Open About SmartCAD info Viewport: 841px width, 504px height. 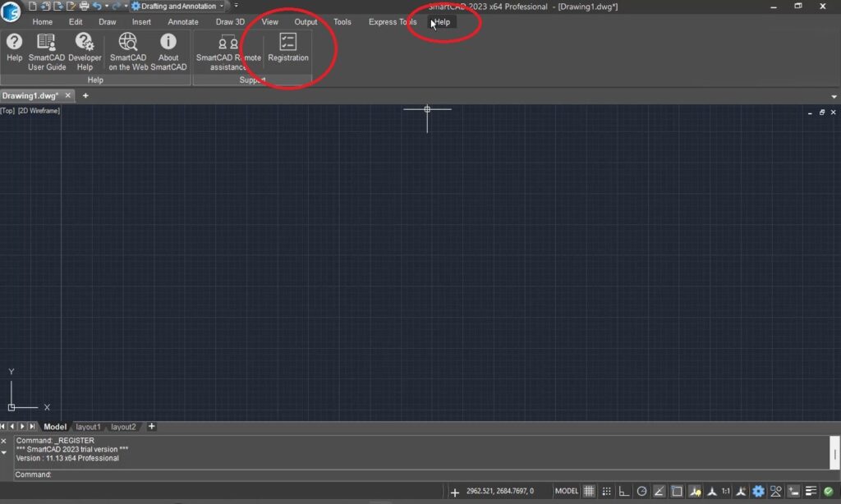(168, 50)
